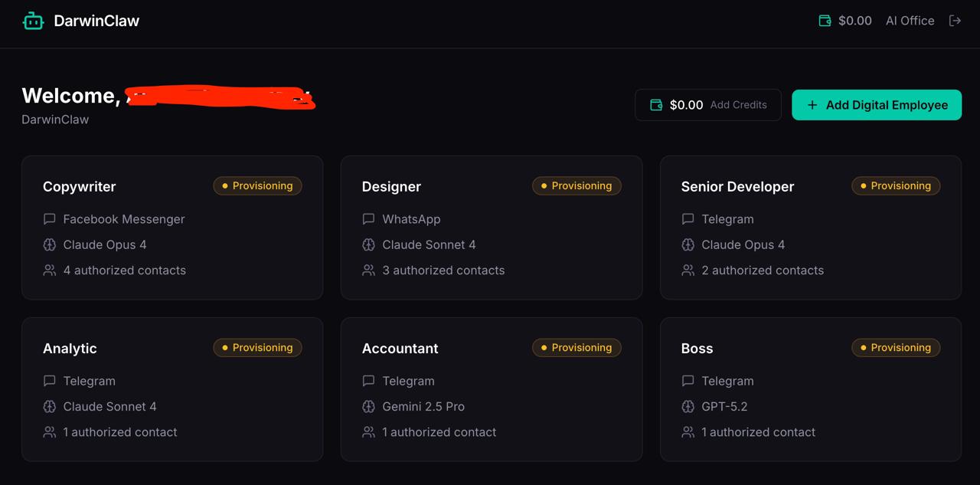Open the Copywriter employee card
The width and height of the screenshot is (980, 485).
(x=172, y=228)
